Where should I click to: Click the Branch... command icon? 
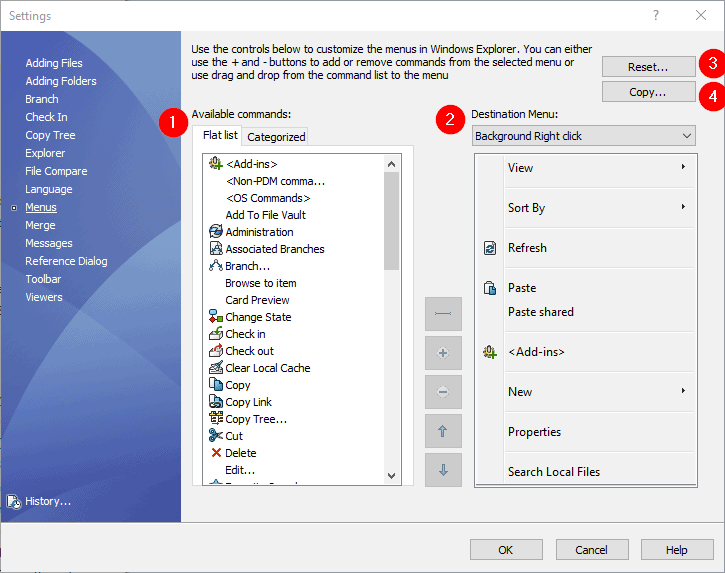point(216,265)
